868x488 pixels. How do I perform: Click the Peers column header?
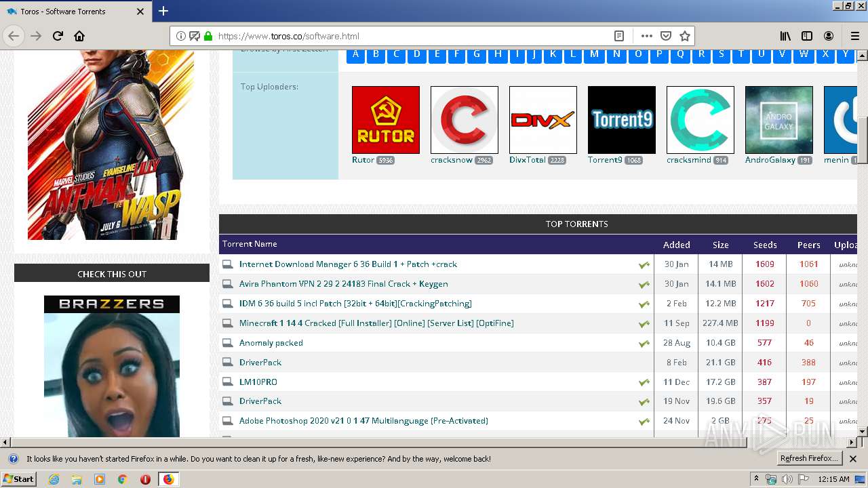coord(808,245)
